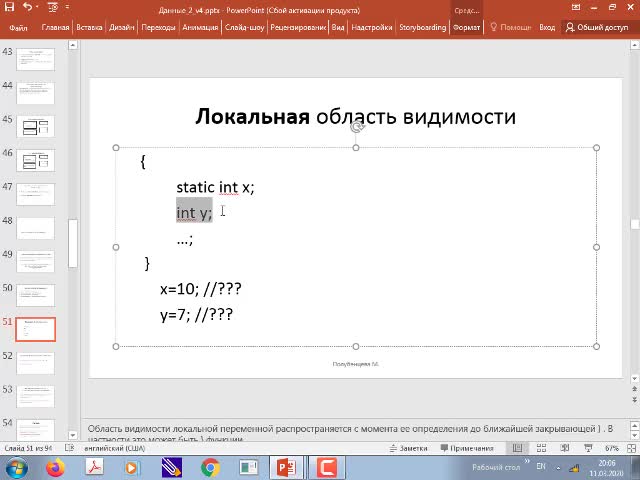Open the Файл menu
640x480 pixels.
click(x=18, y=28)
